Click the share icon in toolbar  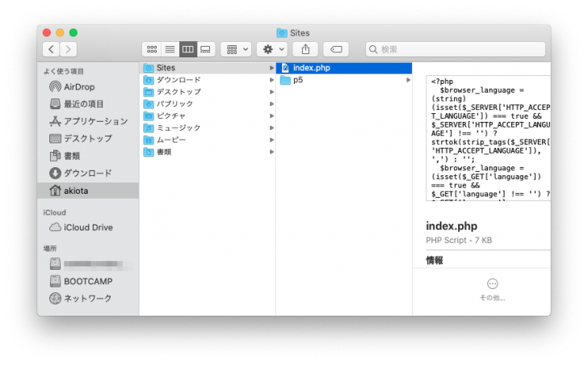point(306,49)
